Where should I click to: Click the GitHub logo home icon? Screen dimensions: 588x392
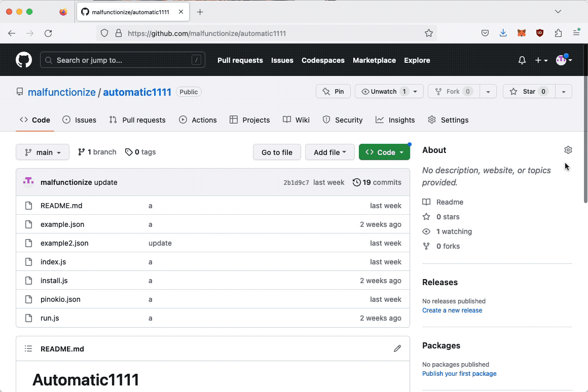pyautogui.click(x=24, y=60)
